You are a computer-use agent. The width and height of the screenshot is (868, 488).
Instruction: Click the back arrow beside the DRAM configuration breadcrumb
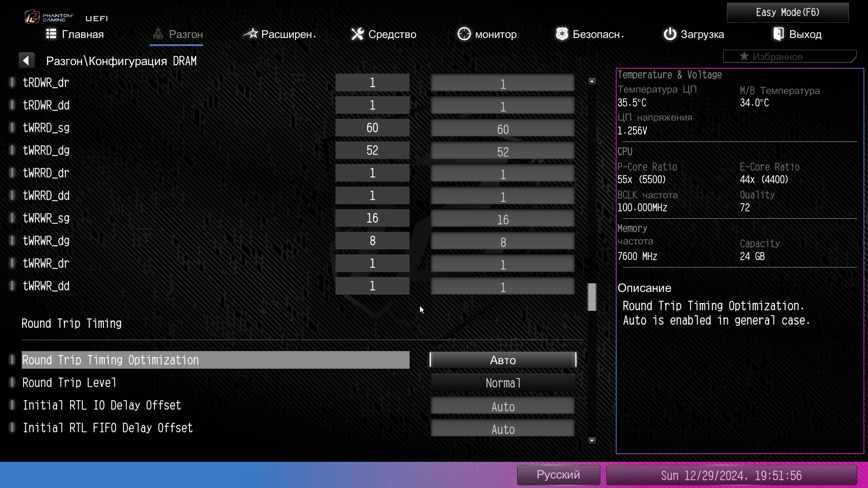(26, 61)
